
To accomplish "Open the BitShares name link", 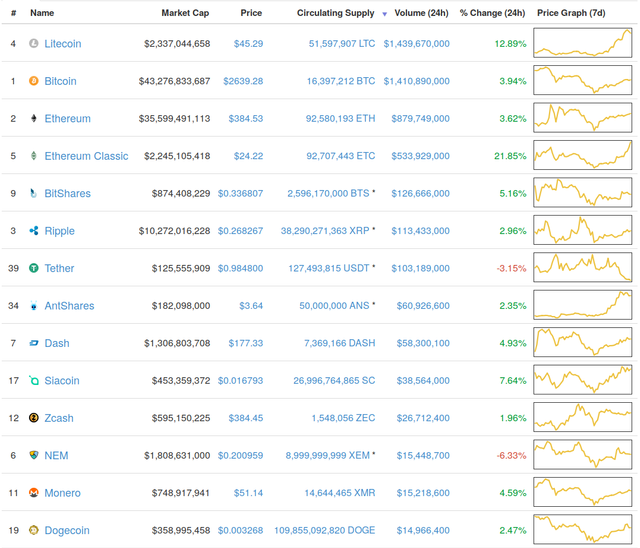I will (67, 193).
